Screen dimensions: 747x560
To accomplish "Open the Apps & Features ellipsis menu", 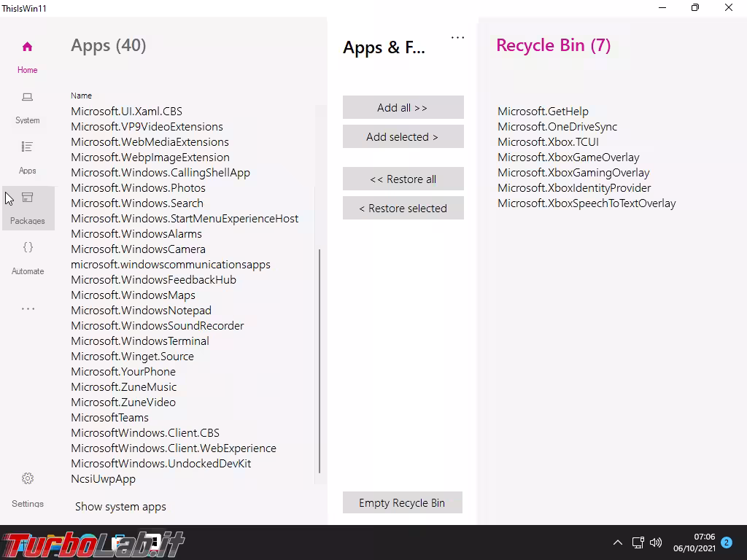I will pyautogui.click(x=457, y=38).
